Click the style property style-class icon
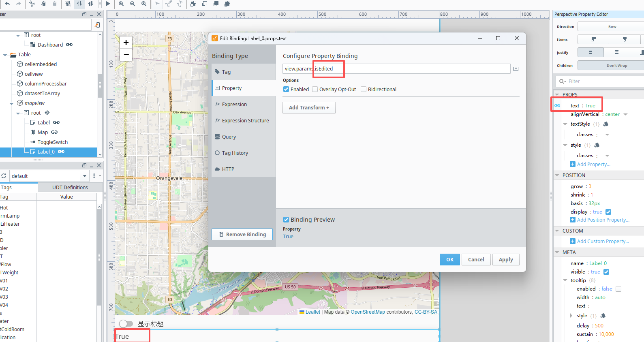Screen dimensions: 644x342 597,145
